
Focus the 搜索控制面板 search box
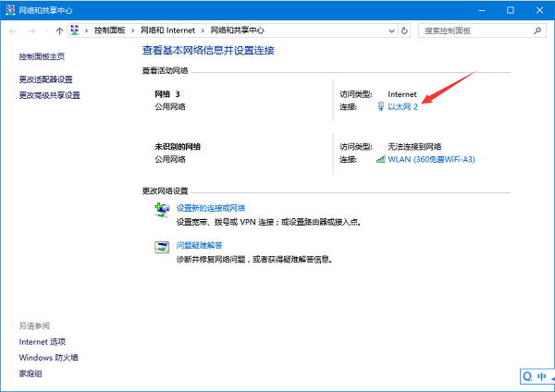(x=472, y=31)
